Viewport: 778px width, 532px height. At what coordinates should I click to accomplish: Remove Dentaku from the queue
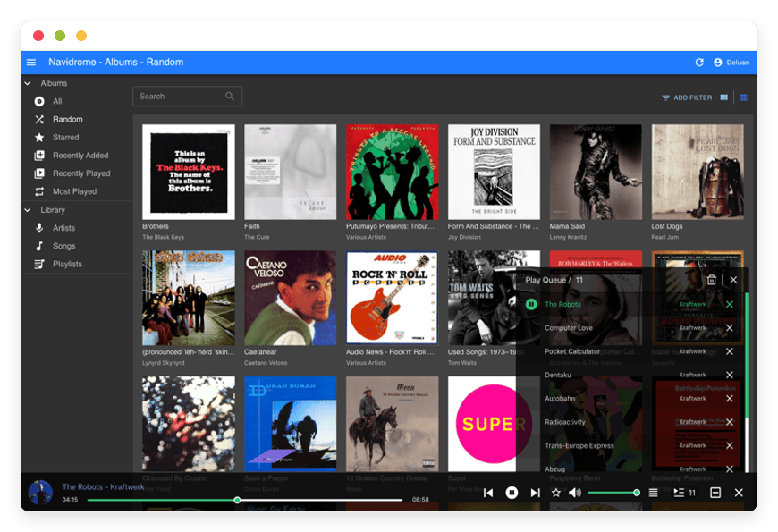[x=730, y=376]
